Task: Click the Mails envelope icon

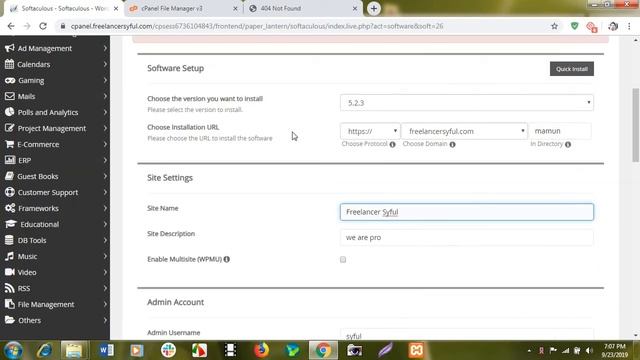Action: (10, 96)
